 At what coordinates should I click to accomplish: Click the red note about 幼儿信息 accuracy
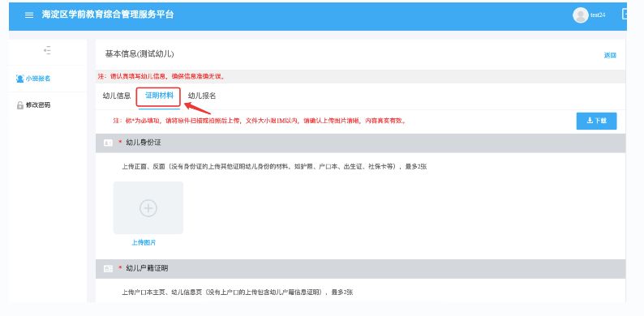click(x=161, y=77)
